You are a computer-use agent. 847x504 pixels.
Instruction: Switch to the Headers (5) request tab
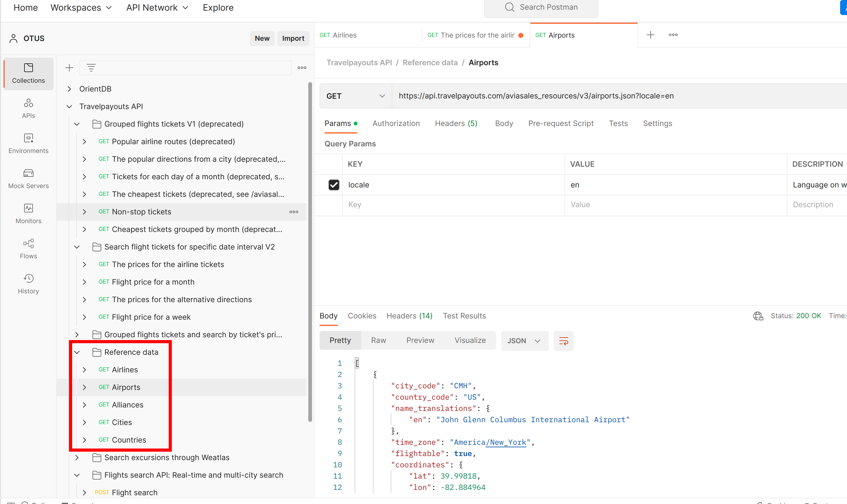click(456, 123)
